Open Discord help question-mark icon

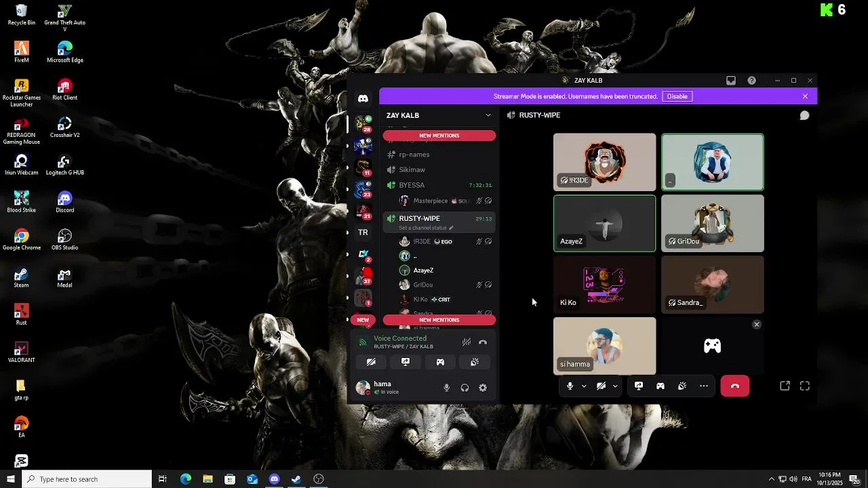click(x=752, y=81)
